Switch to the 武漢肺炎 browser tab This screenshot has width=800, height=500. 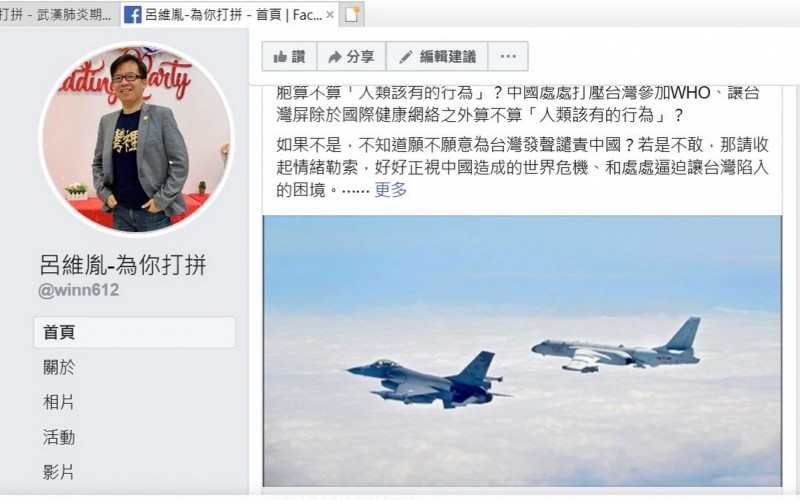tap(56, 15)
